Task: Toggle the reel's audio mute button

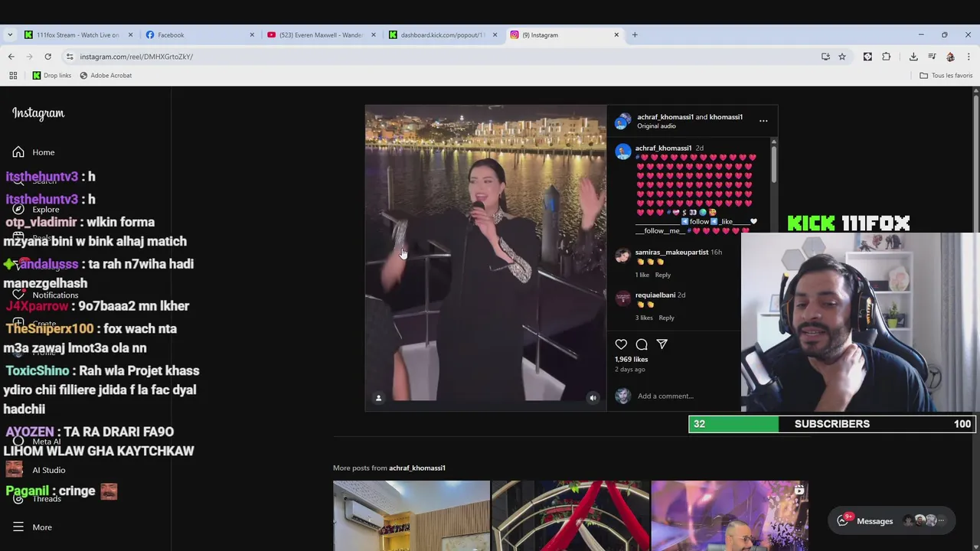Action: tap(593, 398)
